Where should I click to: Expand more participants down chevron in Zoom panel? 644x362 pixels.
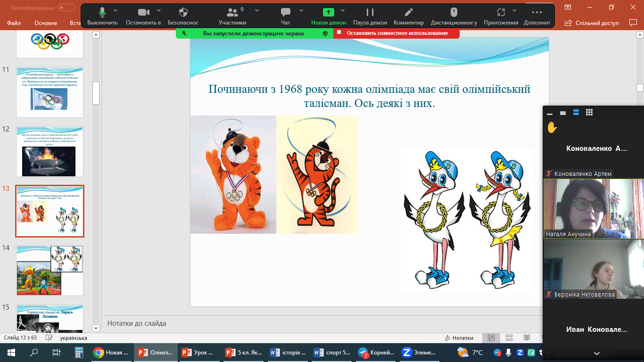tap(596, 354)
